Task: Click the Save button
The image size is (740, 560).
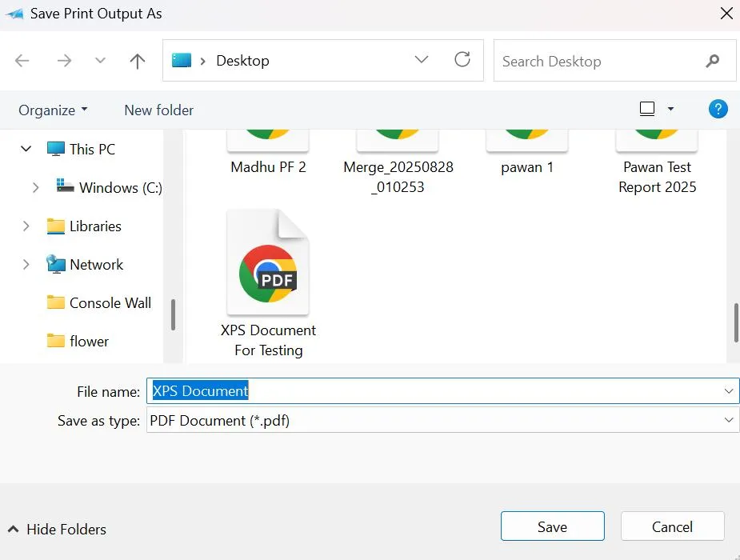Action: click(552, 526)
